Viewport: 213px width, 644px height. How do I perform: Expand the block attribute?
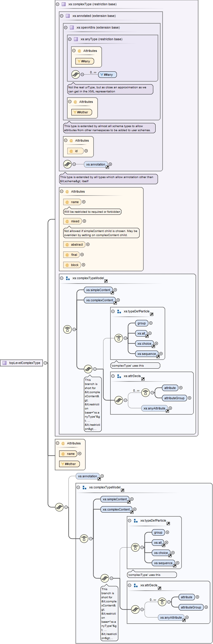tap(83, 265)
